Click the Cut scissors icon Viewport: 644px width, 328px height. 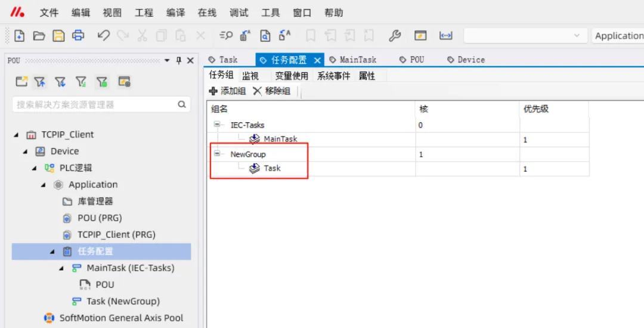tap(142, 36)
